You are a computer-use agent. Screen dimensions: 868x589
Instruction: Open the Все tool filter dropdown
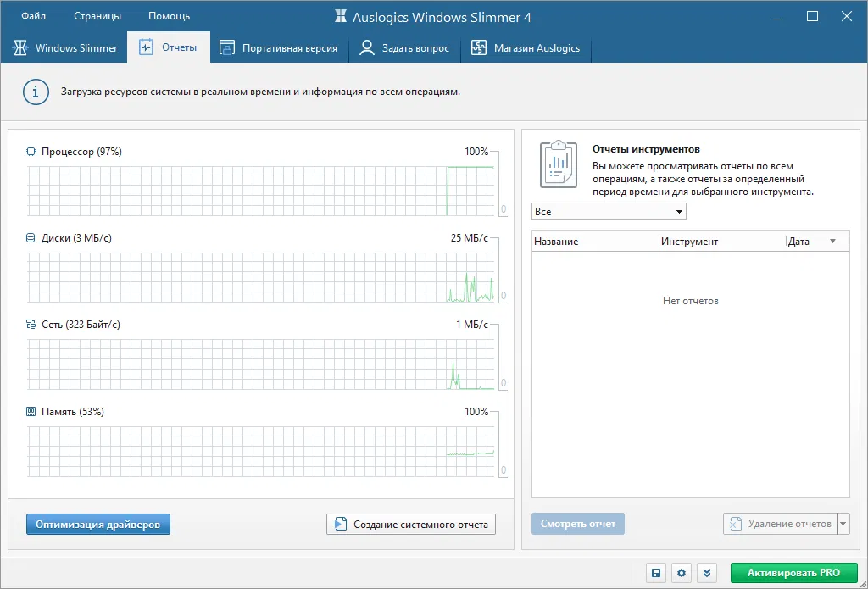(609, 212)
